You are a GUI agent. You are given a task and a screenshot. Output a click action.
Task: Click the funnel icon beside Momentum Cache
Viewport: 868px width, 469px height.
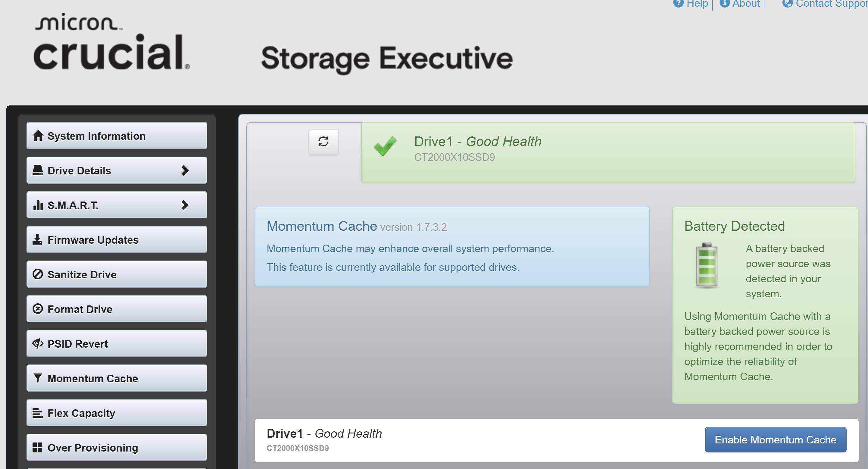(x=38, y=378)
